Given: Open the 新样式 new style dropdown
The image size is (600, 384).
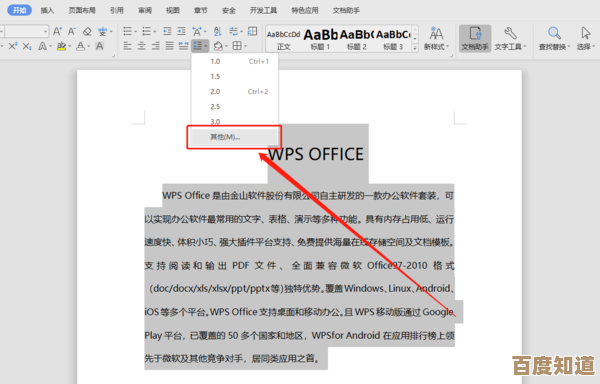Looking at the screenshot, I should pyautogui.click(x=436, y=39).
